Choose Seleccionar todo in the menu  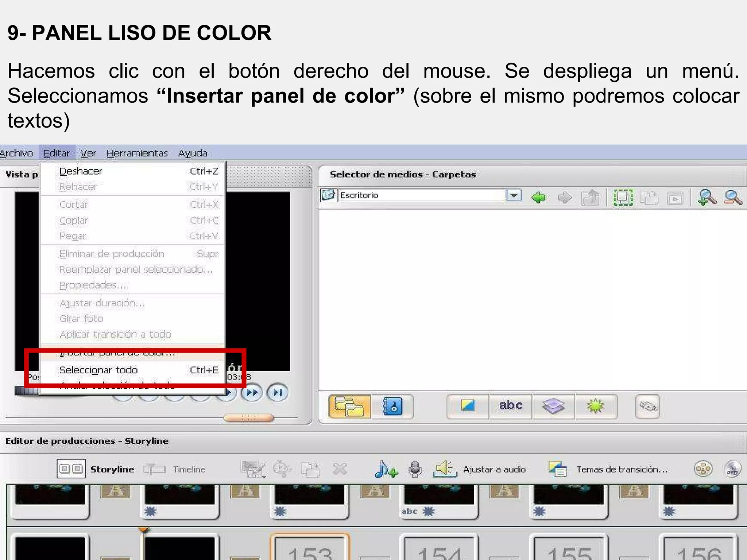point(133,370)
